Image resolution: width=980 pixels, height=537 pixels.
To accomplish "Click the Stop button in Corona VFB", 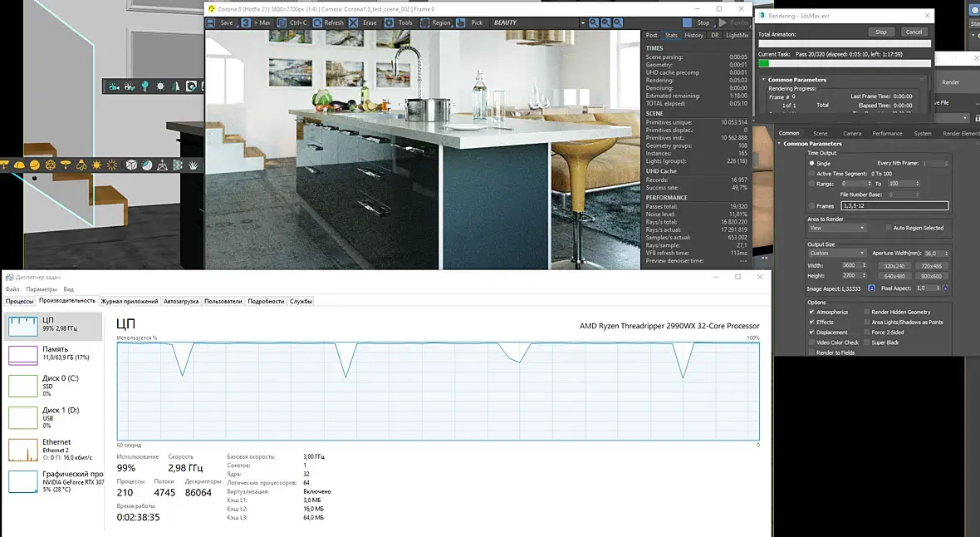I will [x=698, y=22].
